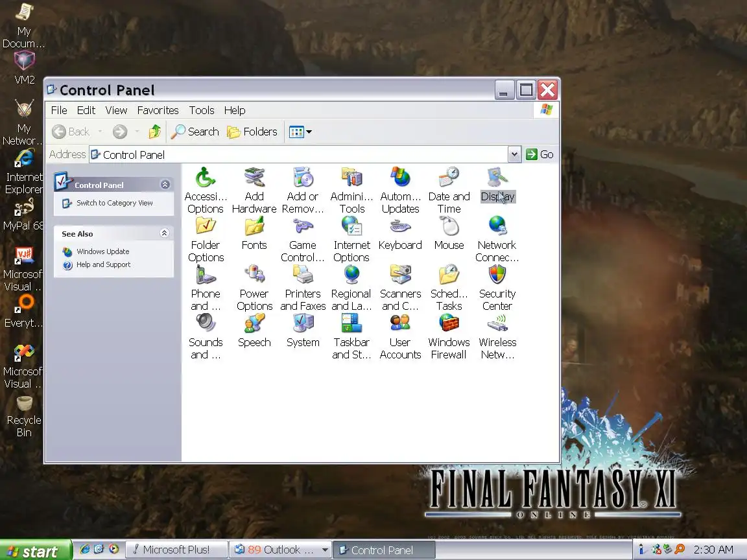Open Help and Support link
Viewport: 747px width, 560px height.
pos(103,264)
